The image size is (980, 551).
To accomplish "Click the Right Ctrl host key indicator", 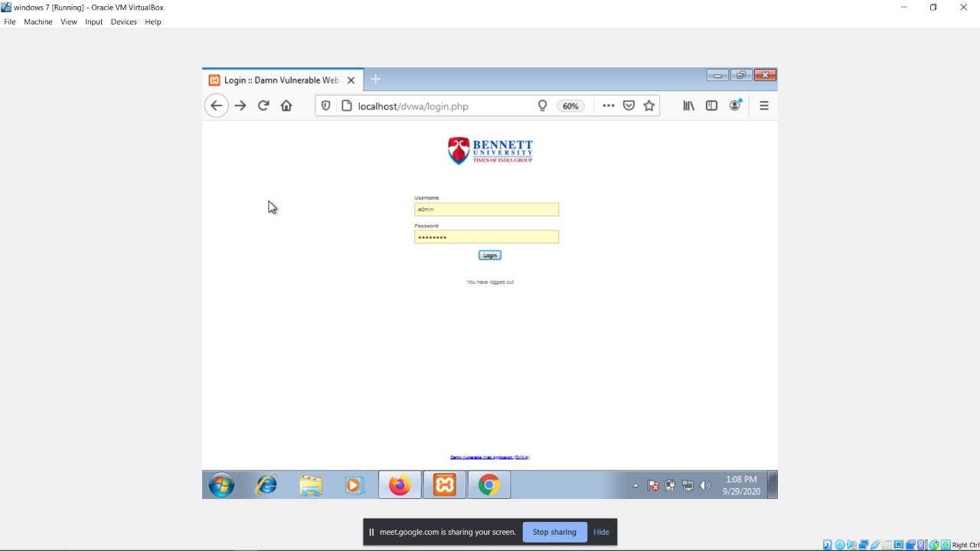I will click(965, 545).
